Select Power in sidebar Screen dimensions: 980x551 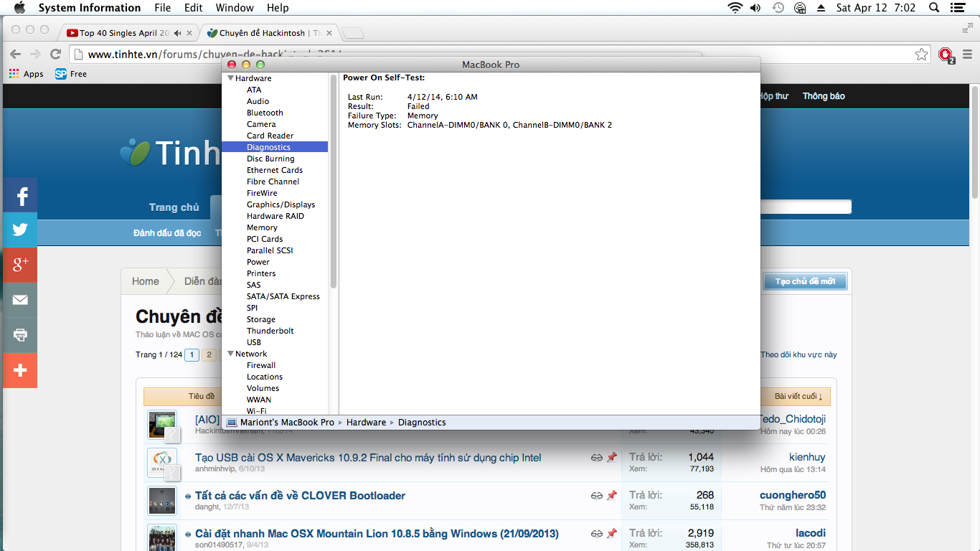tap(258, 262)
